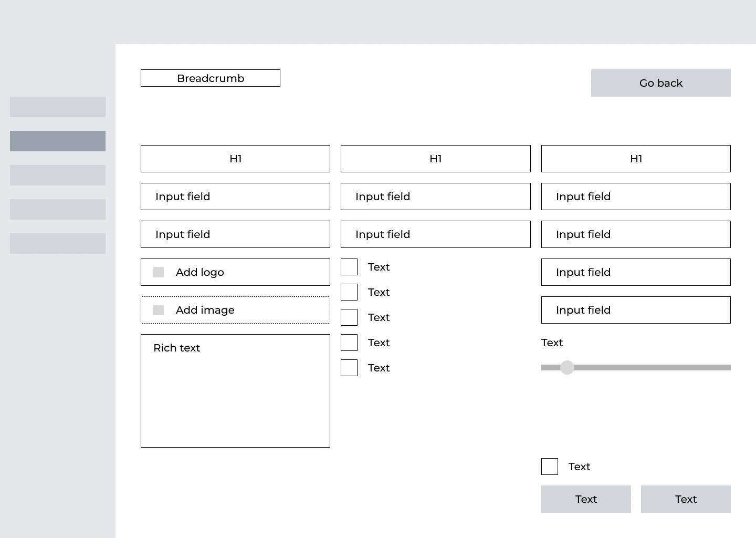Open the topmost sidebar menu item

click(x=58, y=107)
